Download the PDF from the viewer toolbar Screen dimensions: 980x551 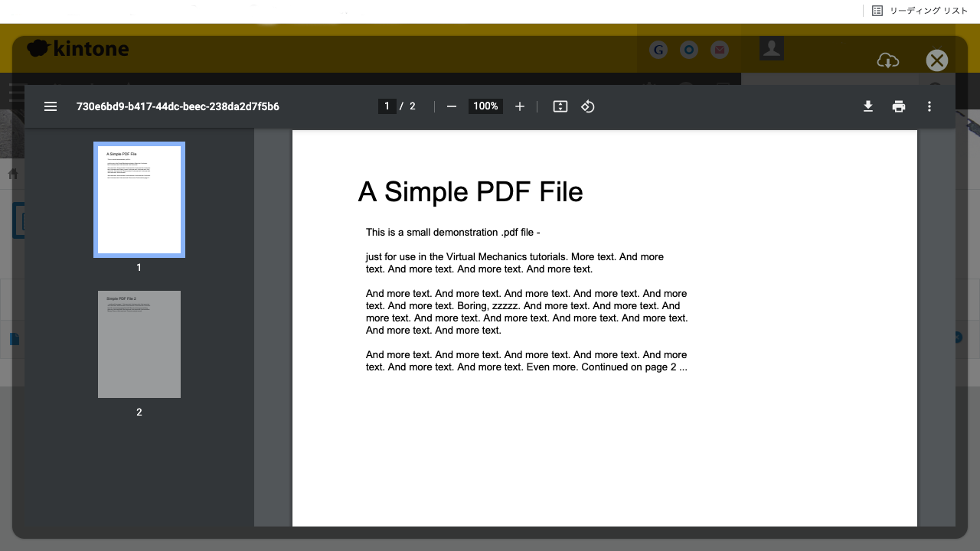868,106
